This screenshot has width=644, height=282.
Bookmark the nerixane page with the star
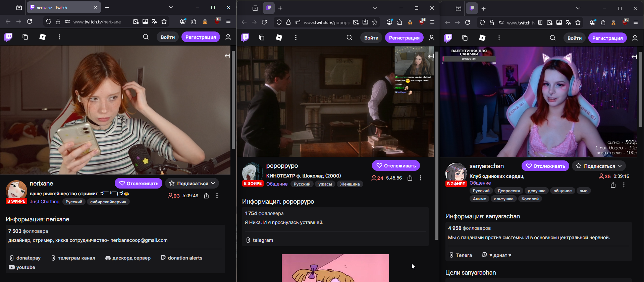(164, 21)
